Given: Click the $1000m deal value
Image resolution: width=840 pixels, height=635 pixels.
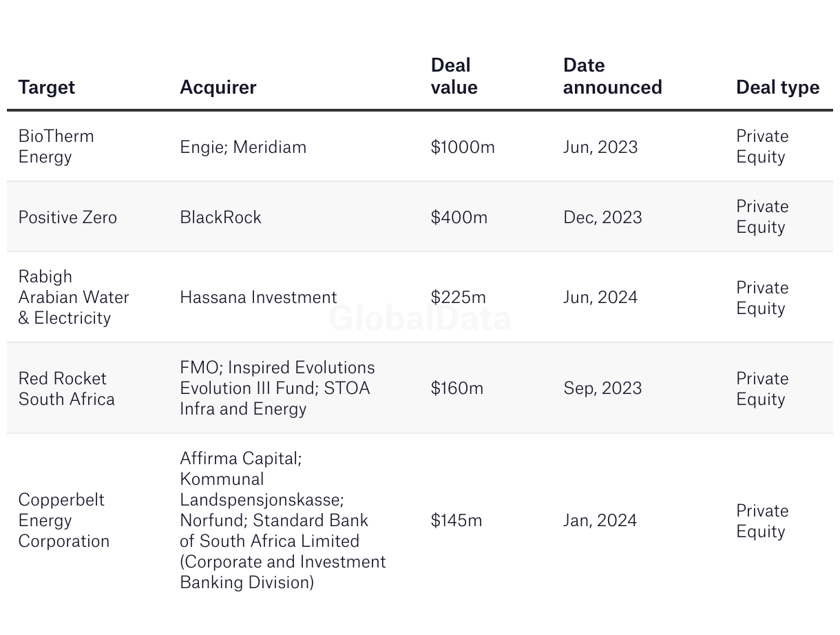Looking at the screenshot, I should click(463, 147).
